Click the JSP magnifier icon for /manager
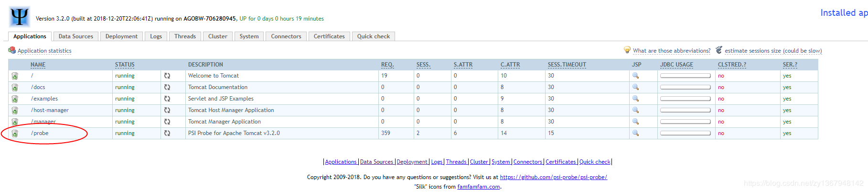The height and width of the screenshot is (192, 868). (635, 122)
